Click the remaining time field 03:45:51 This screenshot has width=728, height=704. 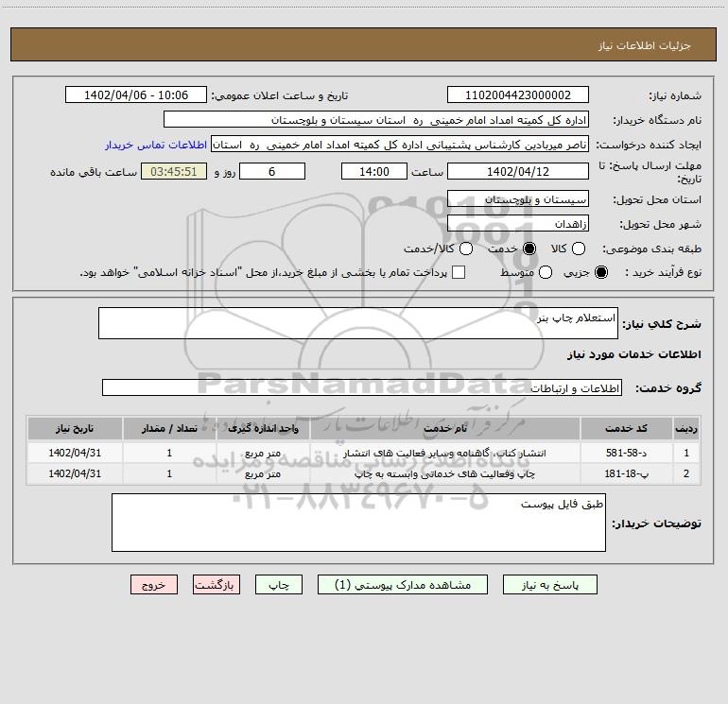point(174,171)
